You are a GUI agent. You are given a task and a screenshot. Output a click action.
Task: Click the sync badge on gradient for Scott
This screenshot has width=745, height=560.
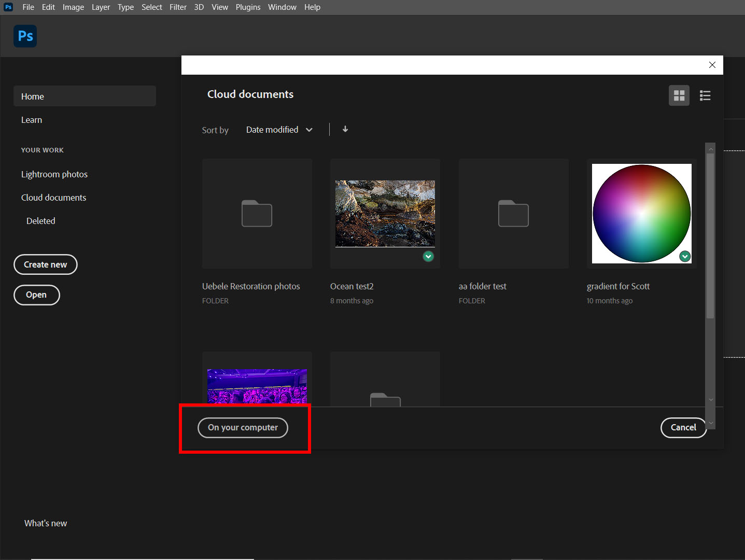click(685, 256)
